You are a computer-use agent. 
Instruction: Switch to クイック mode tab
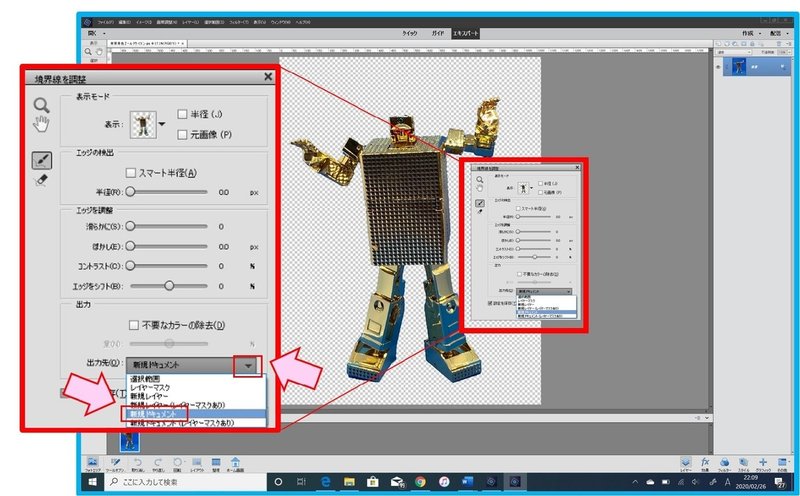[410, 33]
